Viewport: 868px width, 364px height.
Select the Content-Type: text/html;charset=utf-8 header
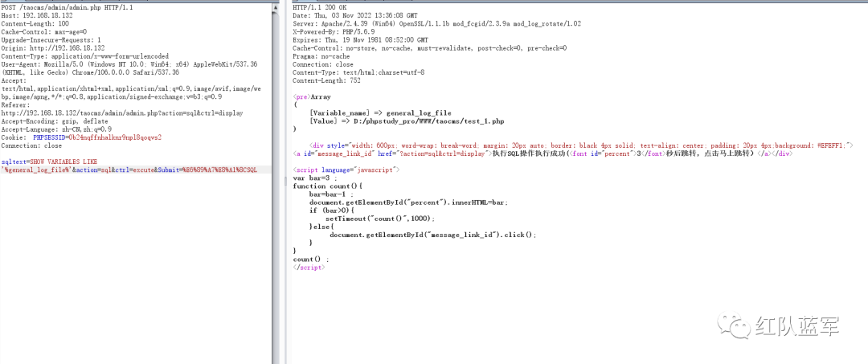tap(358, 72)
